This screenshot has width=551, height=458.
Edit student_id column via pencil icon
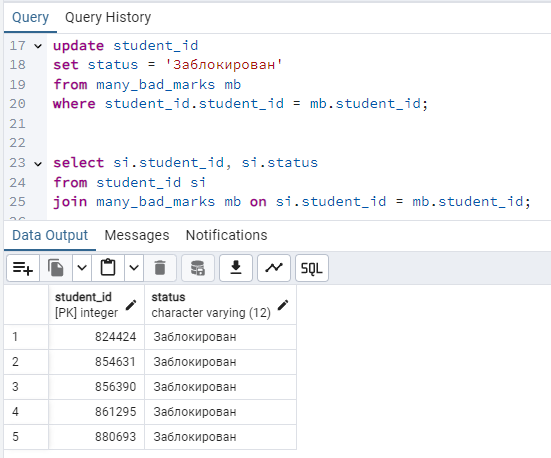pos(131,305)
